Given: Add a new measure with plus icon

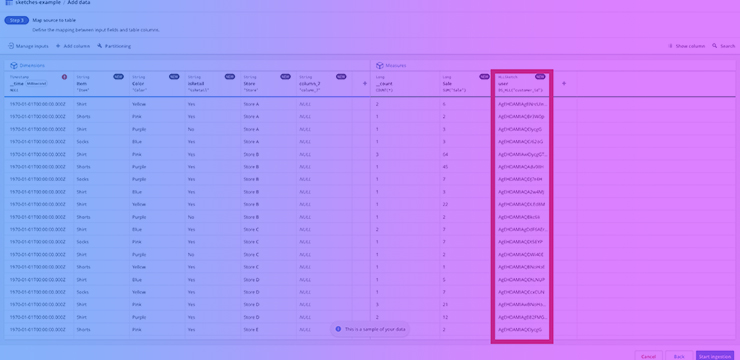Looking at the screenshot, I should 563,84.
